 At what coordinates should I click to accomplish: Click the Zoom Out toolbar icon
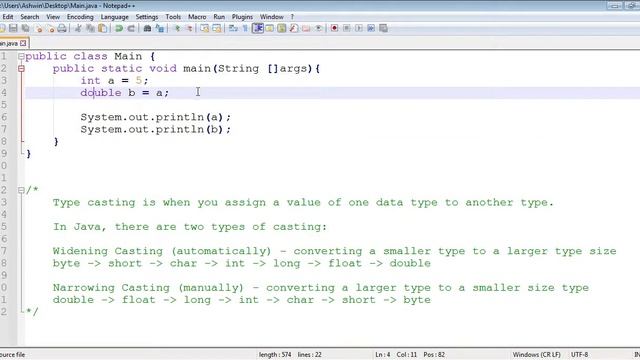tap(189, 28)
